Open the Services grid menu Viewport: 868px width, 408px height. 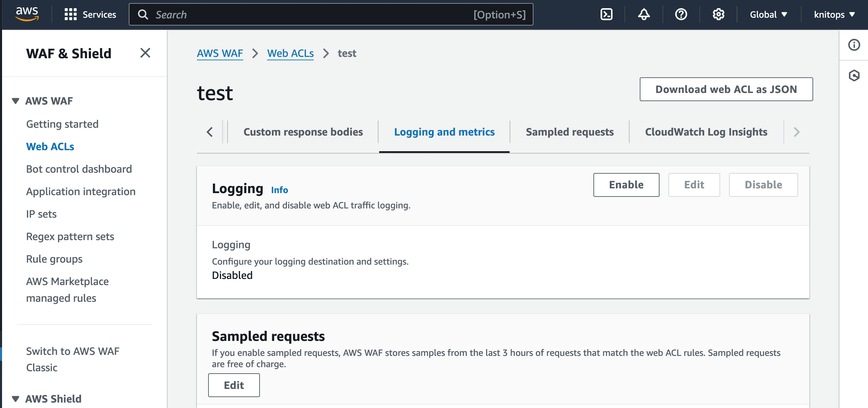(90, 14)
